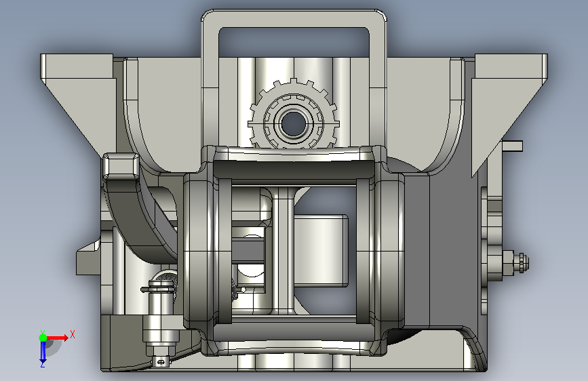
Task: Select the toothed gear wheel part
Action: (294, 114)
